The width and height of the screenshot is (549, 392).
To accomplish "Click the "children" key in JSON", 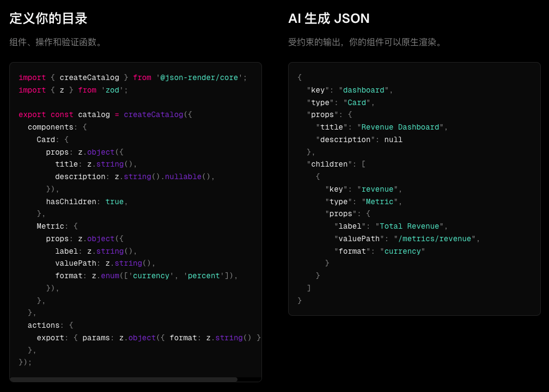I will pos(329,164).
